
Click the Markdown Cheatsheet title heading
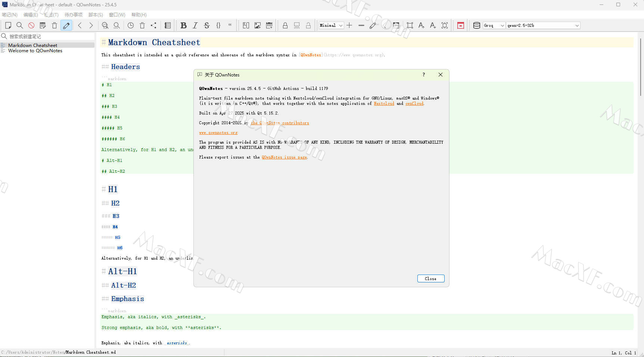coord(154,42)
